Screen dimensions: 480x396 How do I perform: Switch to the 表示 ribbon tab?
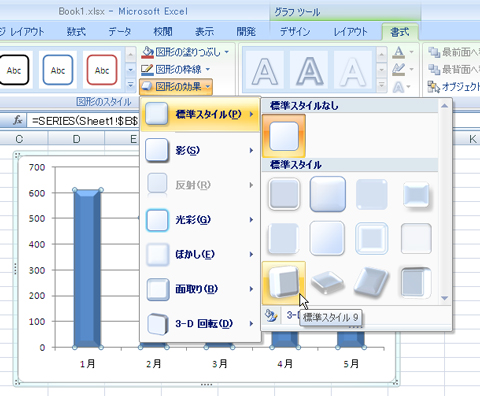point(205,32)
